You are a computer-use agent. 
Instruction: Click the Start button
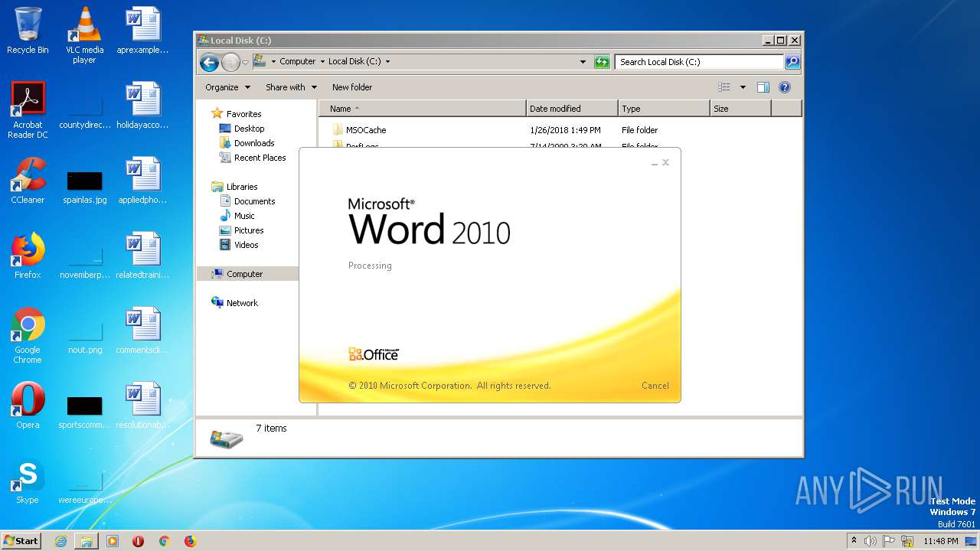pyautogui.click(x=21, y=541)
